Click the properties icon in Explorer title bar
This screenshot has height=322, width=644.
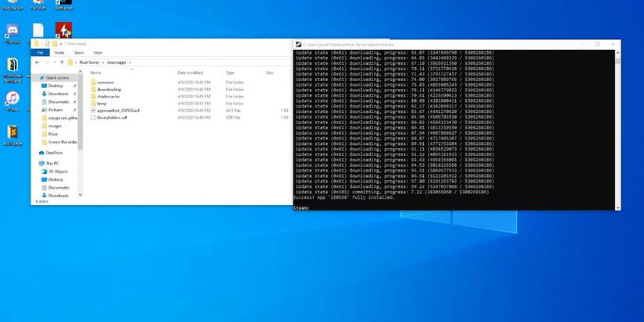[47, 44]
